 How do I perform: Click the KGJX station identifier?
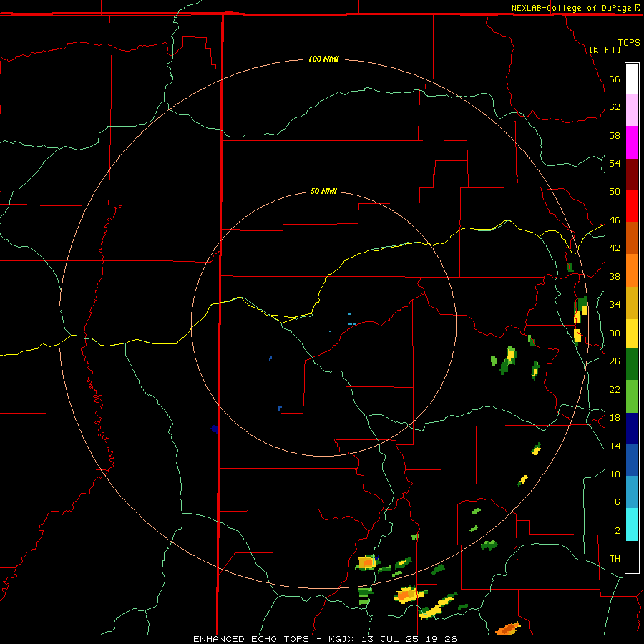341,639
